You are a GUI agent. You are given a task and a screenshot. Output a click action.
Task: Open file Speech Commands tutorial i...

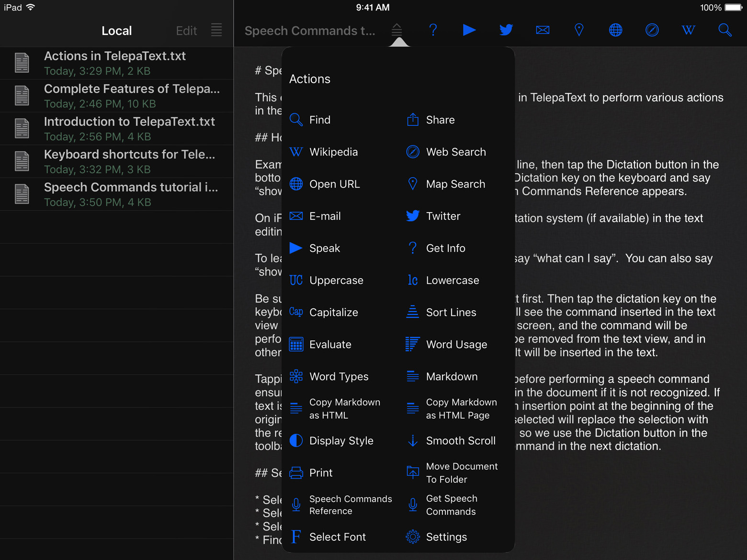pos(117,194)
